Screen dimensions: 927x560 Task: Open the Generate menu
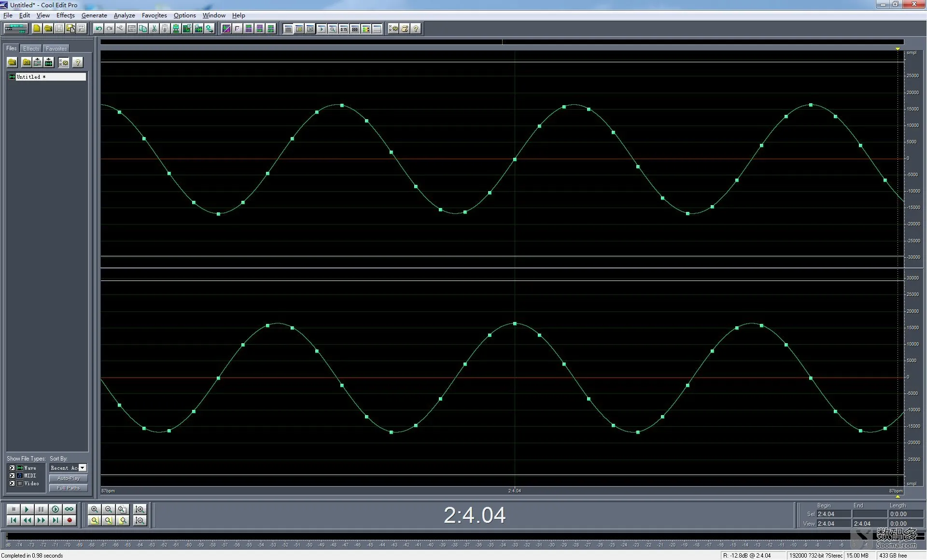click(94, 15)
